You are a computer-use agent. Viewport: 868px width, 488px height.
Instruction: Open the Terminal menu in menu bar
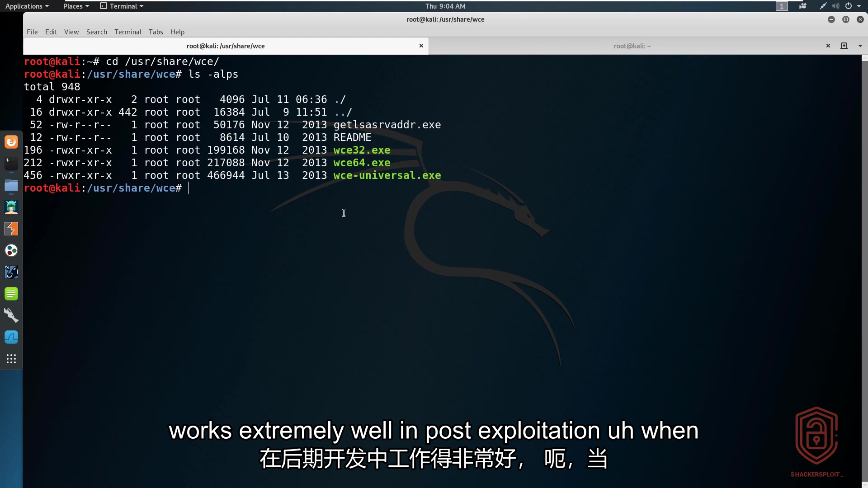click(128, 32)
